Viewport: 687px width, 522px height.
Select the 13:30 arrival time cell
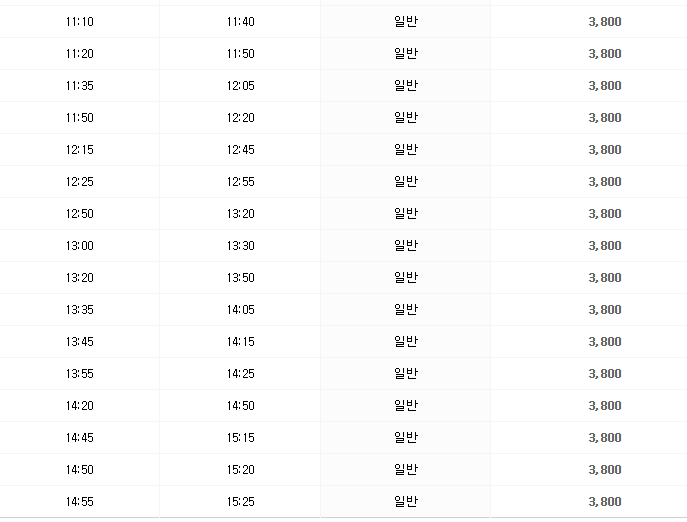pyautogui.click(x=240, y=246)
